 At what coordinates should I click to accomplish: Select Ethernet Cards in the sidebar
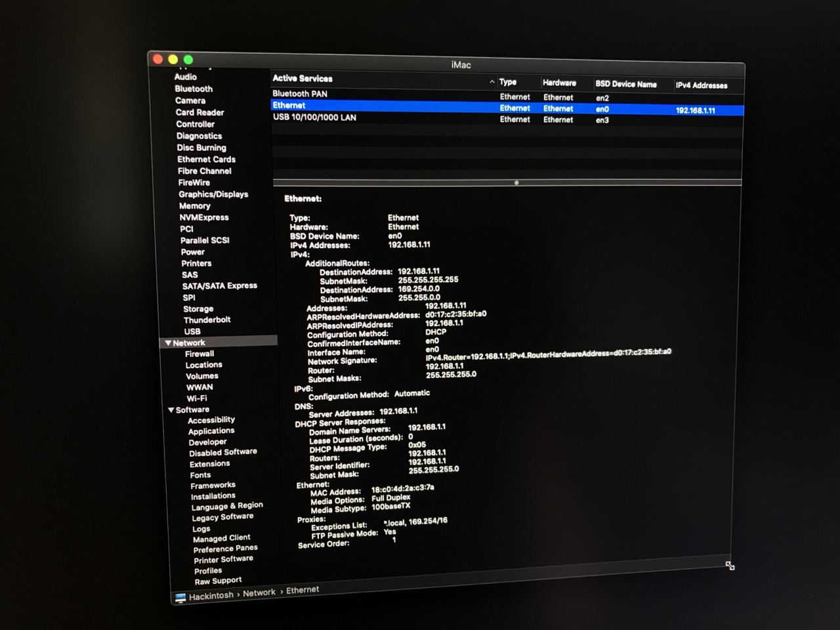click(207, 159)
